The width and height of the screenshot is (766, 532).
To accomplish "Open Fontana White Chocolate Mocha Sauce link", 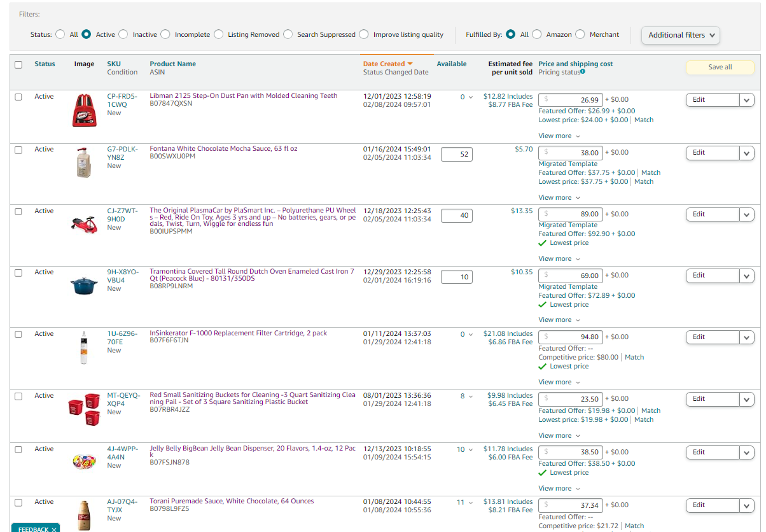I will (223, 148).
